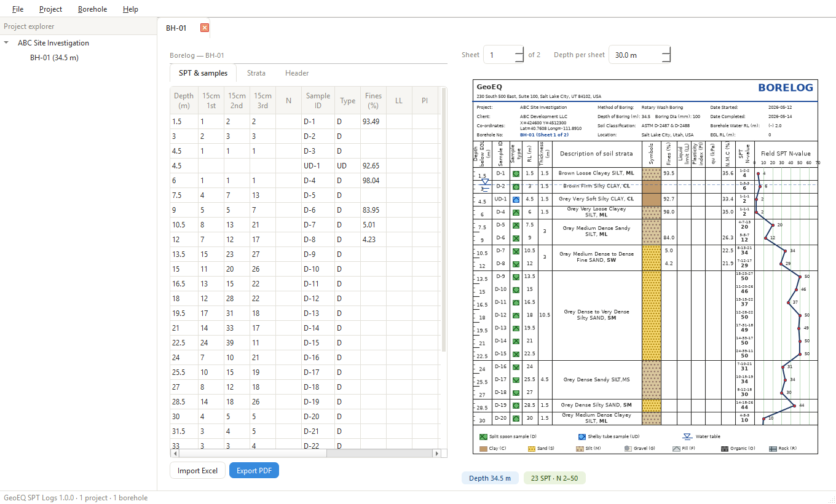
Task: Collapse the ABC Site Investigation tree node
Action: [x=6, y=43]
